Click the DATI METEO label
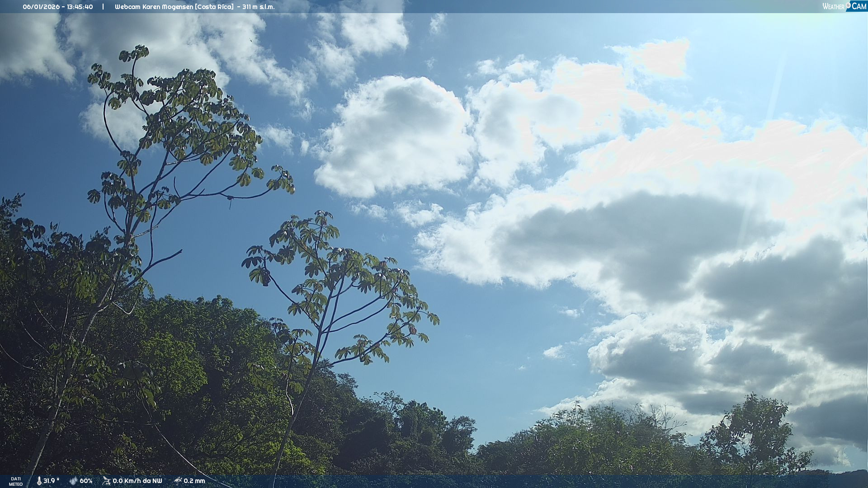 pyautogui.click(x=16, y=481)
